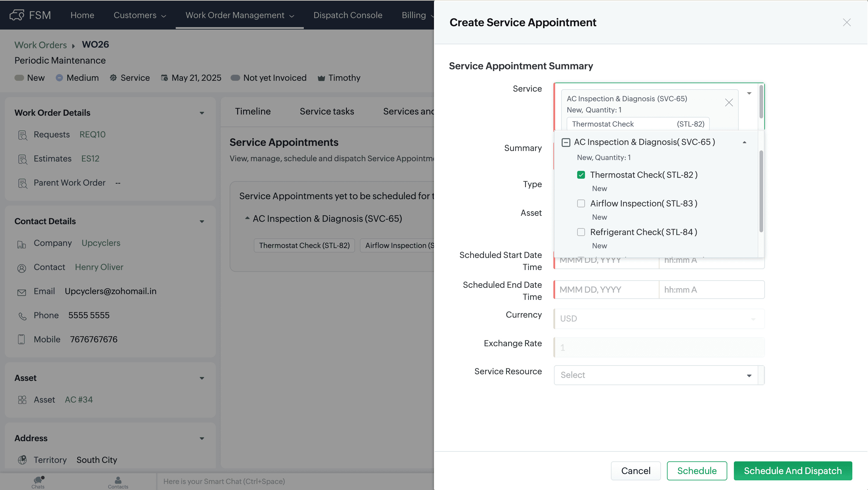
Task: Collapse the Work Order Details section
Action: [202, 113]
